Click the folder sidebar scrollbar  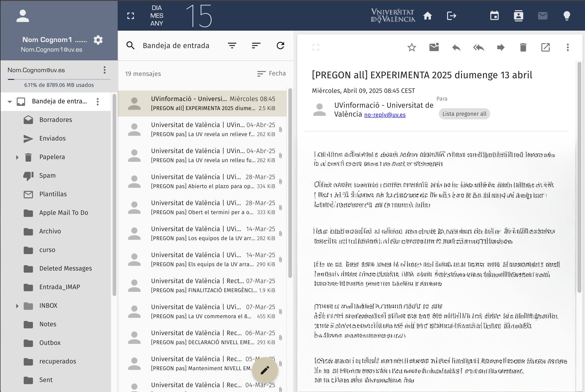(114, 195)
